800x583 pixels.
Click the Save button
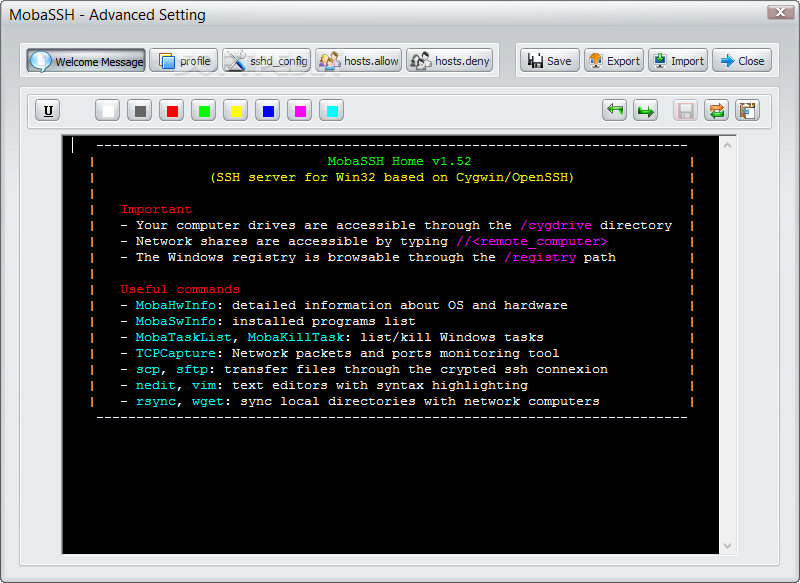549,61
